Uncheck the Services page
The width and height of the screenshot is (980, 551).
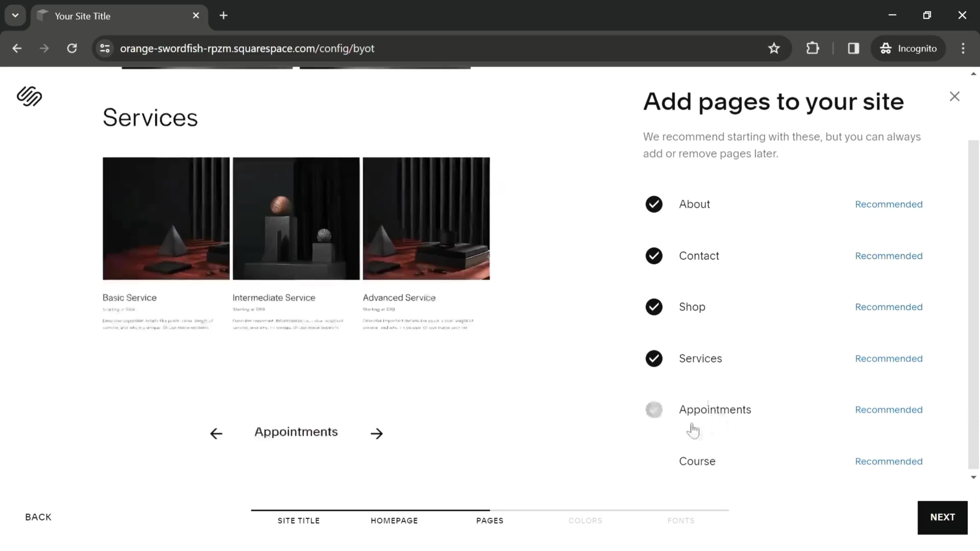(x=654, y=359)
